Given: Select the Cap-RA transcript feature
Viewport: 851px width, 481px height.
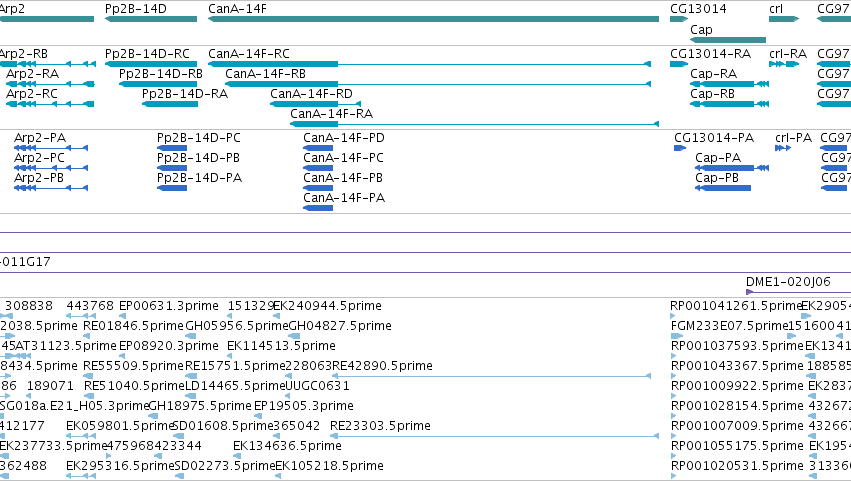Looking at the screenshot, I should [729, 84].
